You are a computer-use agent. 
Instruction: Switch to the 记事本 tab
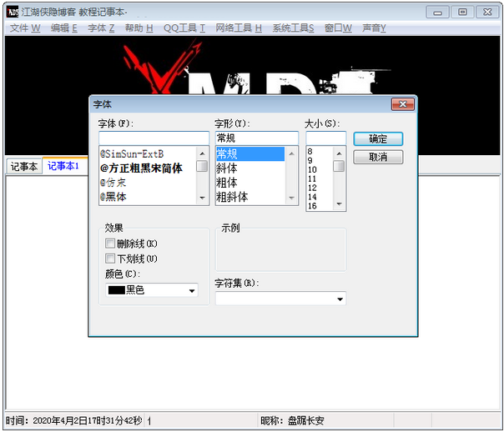24,166
